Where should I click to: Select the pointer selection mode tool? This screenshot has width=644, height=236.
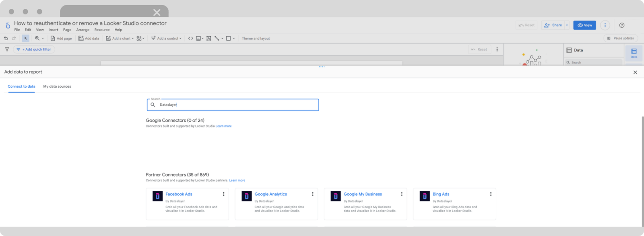(25, 38)
